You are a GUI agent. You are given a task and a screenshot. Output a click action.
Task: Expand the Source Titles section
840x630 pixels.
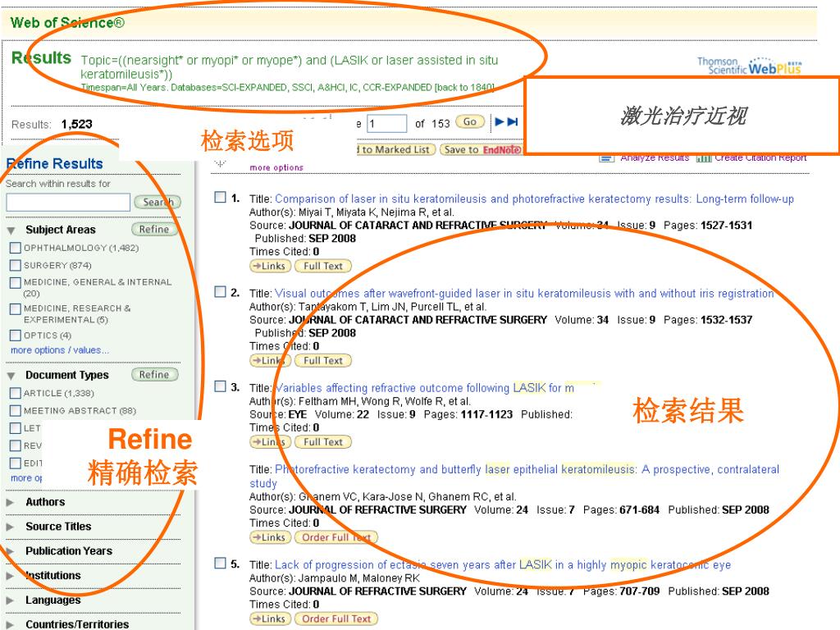[x=10, y=527]
